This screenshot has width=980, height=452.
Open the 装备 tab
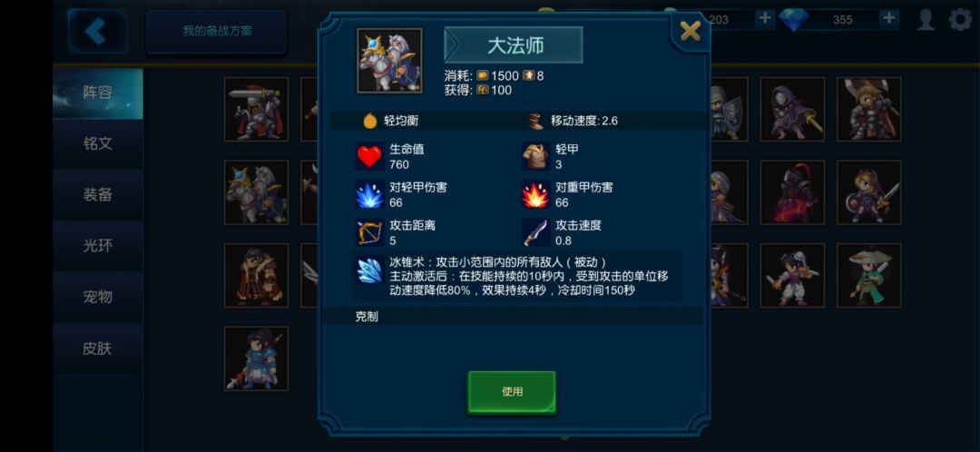coord(98,194)
